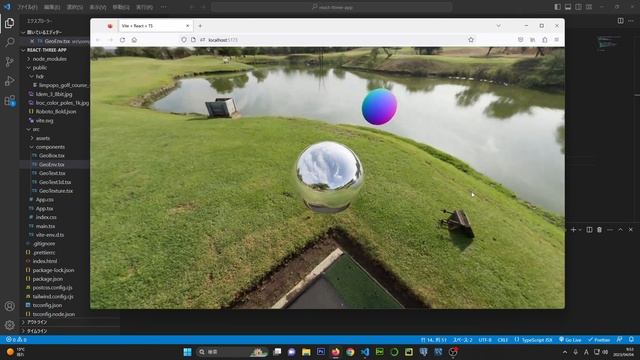Open the File menu in VS Code
Image resolution: width=640 pixels, height=360 pixels.
click(27, 7)
